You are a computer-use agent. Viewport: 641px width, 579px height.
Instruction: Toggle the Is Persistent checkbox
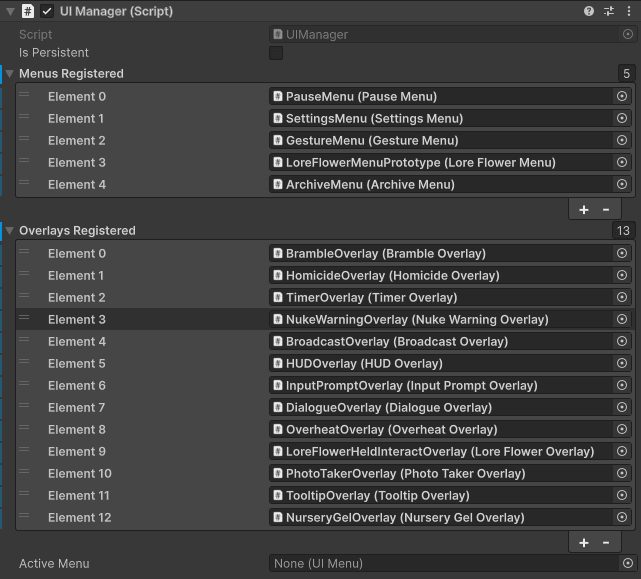click(276, 53)
